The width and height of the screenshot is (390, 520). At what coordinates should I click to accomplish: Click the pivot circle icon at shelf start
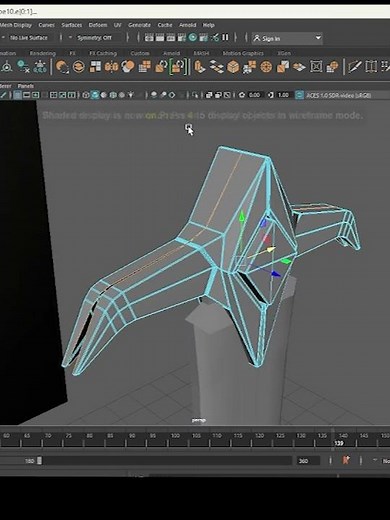[7, 67]
